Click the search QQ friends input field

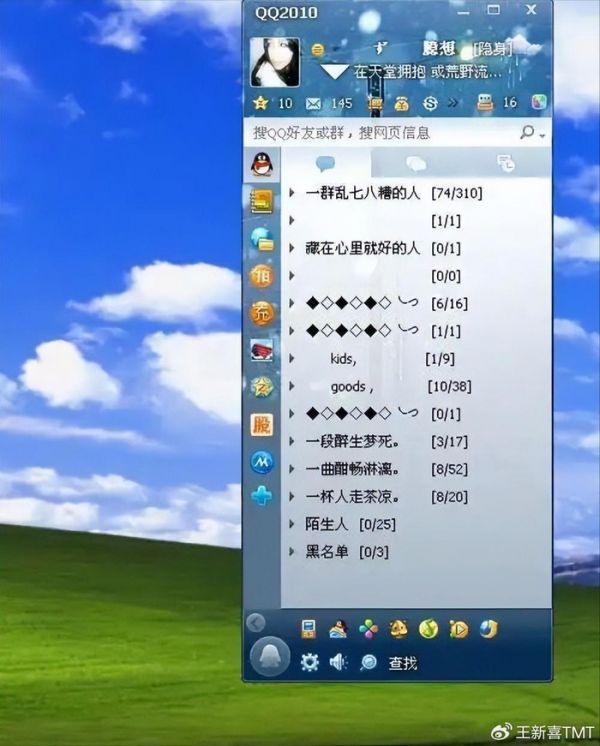[380, 132]
